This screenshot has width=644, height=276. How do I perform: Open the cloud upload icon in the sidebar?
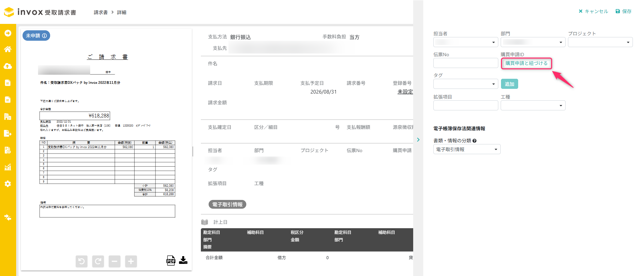coord(8,66)
